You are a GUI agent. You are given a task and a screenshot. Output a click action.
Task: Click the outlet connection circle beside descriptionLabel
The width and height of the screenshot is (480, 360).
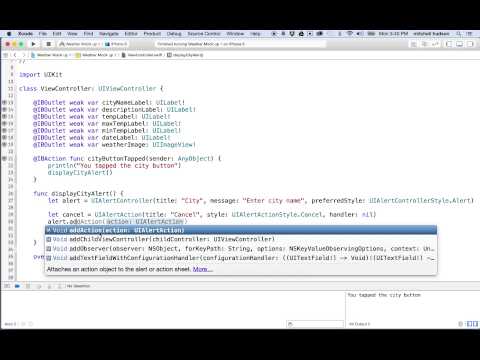pyautogui.click(x=5, y=109)
